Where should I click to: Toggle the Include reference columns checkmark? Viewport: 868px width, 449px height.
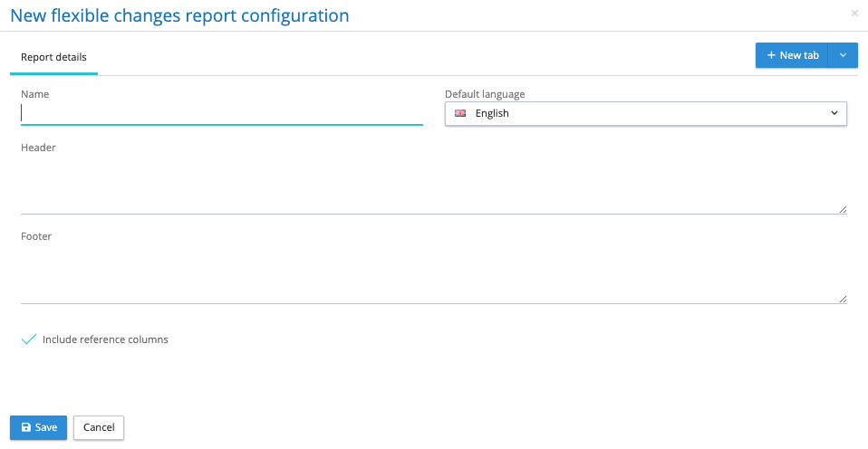click(29, 339)
